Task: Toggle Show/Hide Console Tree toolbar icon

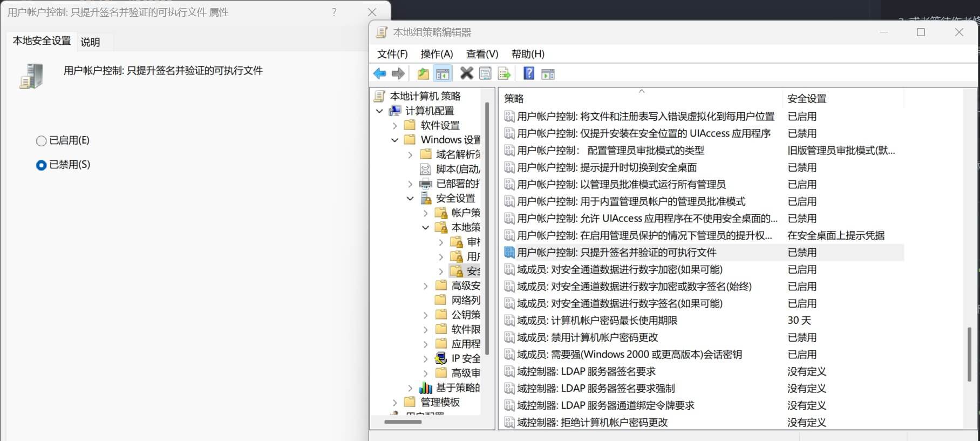Action: click(x=443, y=73)
